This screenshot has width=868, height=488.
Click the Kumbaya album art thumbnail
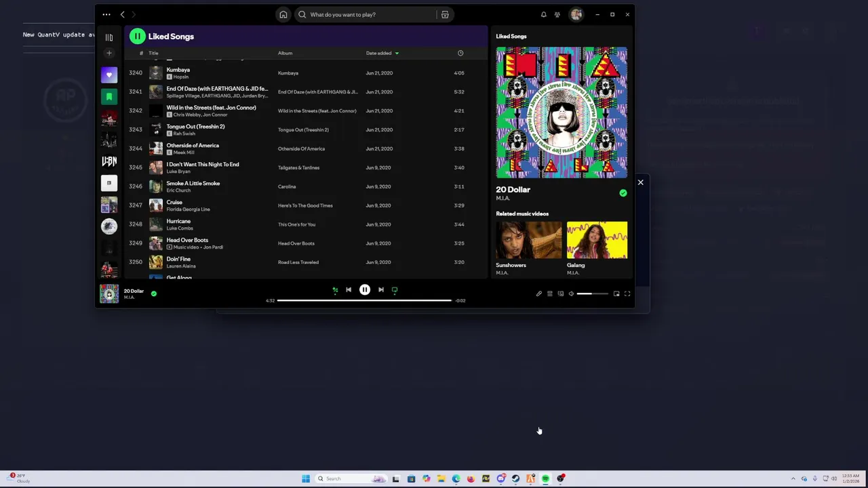tap(156, 73)
